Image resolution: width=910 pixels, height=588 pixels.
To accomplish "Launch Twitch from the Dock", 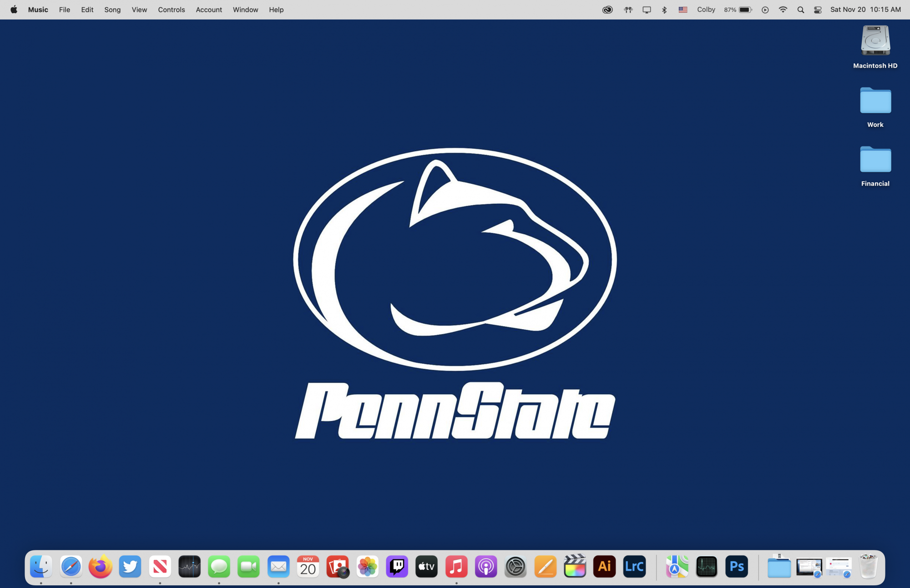I will click(397, 567).
